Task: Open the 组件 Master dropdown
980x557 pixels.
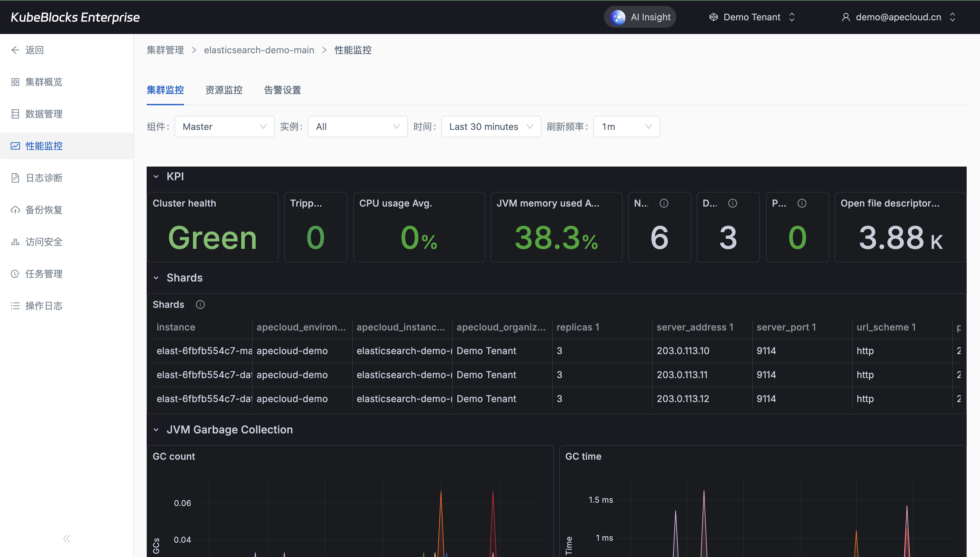Action: coord(224,127)
